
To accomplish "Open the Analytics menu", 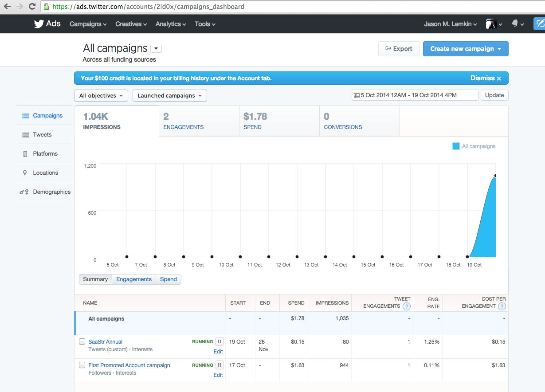I will [171, 24].
